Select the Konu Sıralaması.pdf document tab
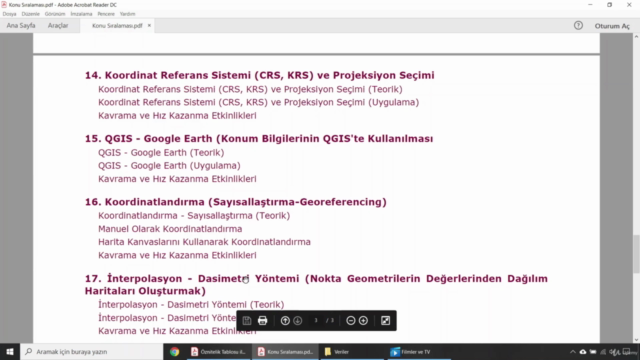The image size is (640, 360). click(117, 25)
